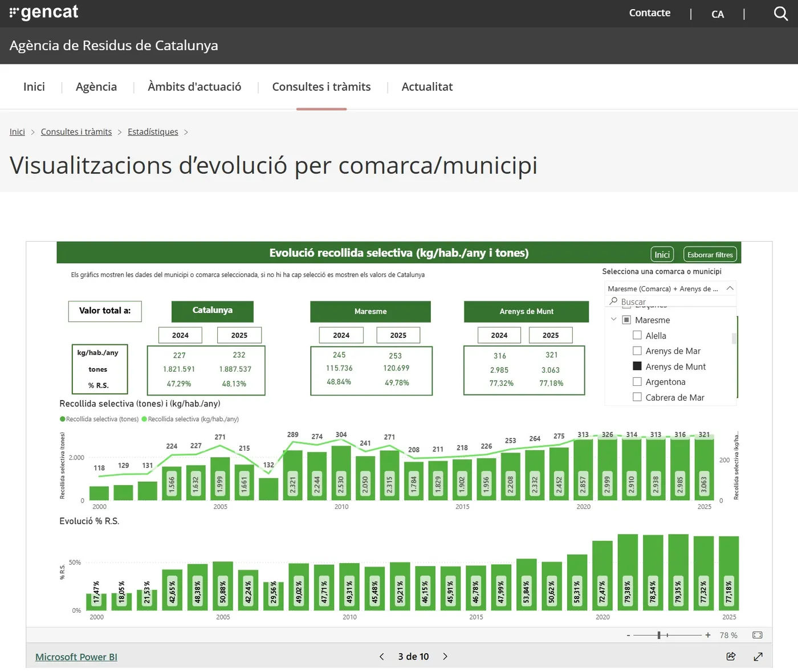
Task: Check the Argentona checkbox
Action: pos(637,381)
